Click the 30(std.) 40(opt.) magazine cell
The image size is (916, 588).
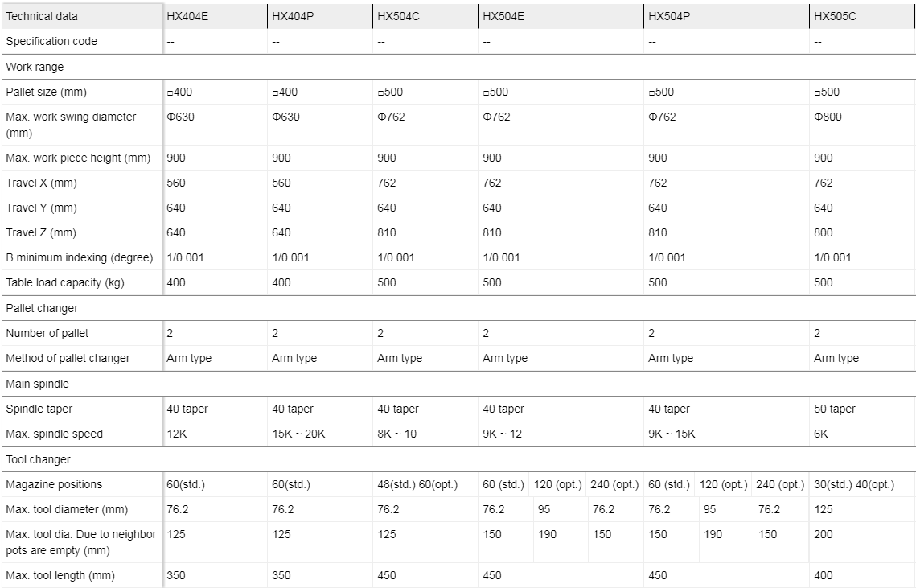[853, 484]
